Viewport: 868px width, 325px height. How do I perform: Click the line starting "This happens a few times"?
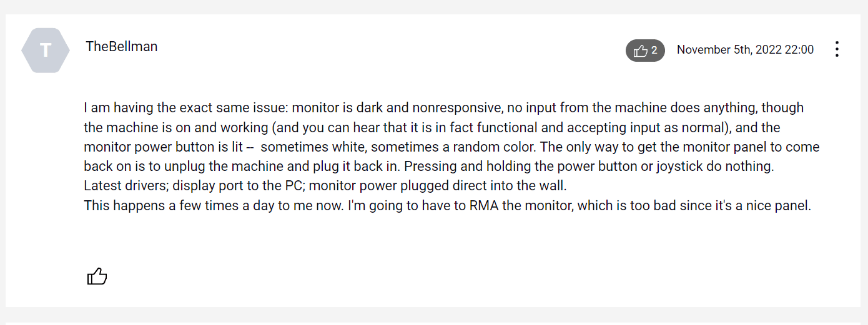[x=448, y=206]
